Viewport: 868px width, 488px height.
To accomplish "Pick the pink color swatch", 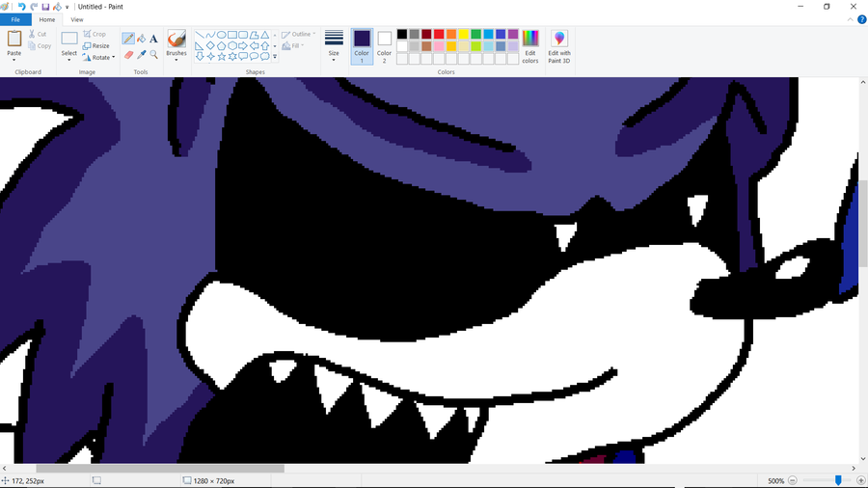I will (439, 46).
